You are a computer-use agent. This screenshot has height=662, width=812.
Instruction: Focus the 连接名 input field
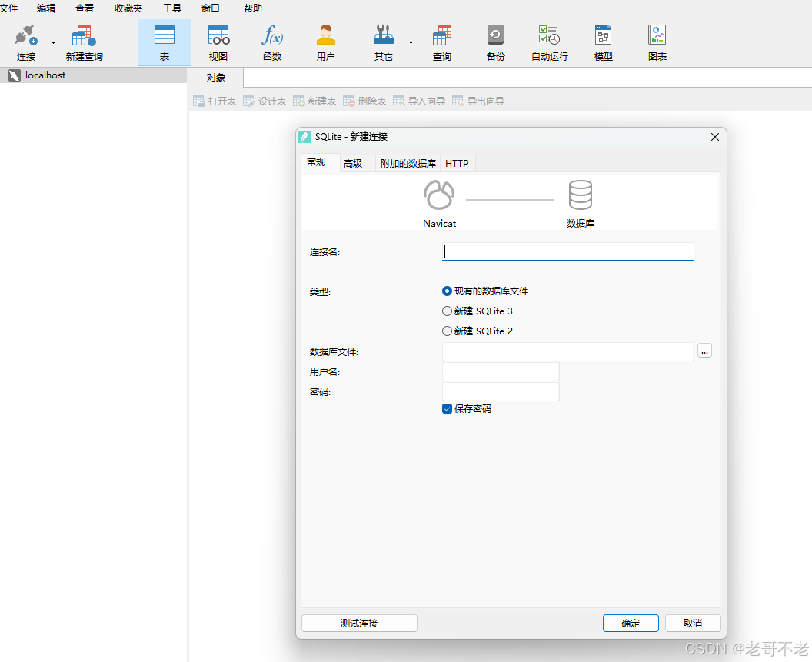pos(568,251)
